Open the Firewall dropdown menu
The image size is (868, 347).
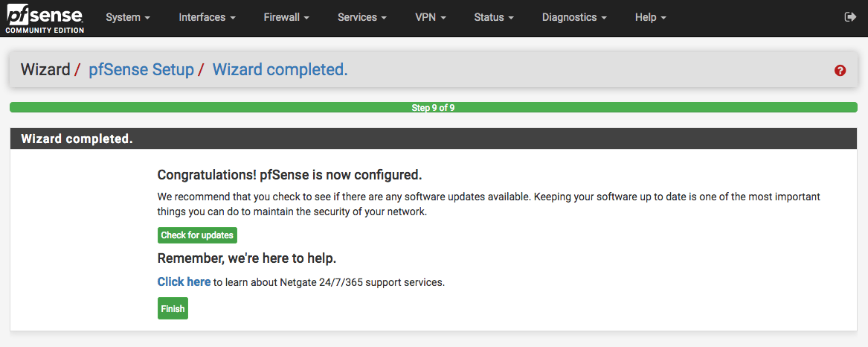[x=286, y=17]
